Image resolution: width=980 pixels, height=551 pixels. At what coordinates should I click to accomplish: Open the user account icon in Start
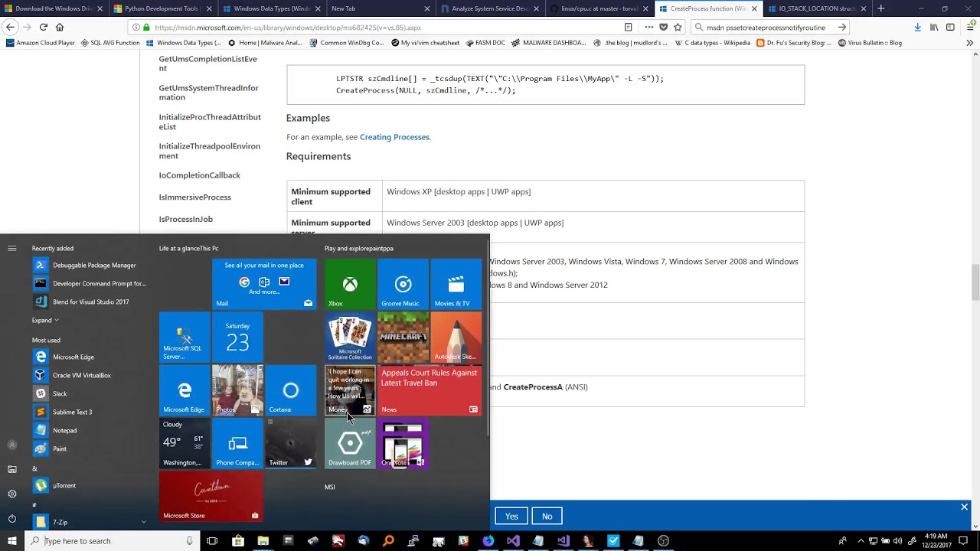coord(12,445)
